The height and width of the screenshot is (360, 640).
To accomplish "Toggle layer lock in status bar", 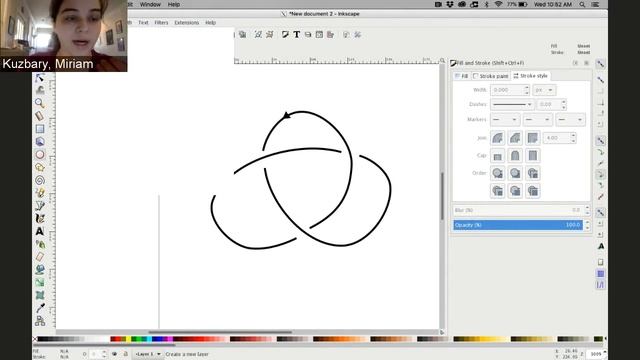I will 126,354.
